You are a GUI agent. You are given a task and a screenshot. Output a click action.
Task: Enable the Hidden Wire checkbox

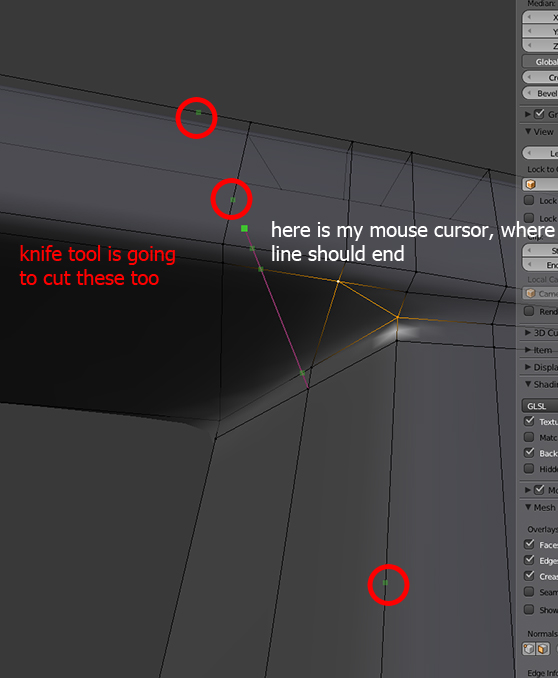click(x=529, y=468)
